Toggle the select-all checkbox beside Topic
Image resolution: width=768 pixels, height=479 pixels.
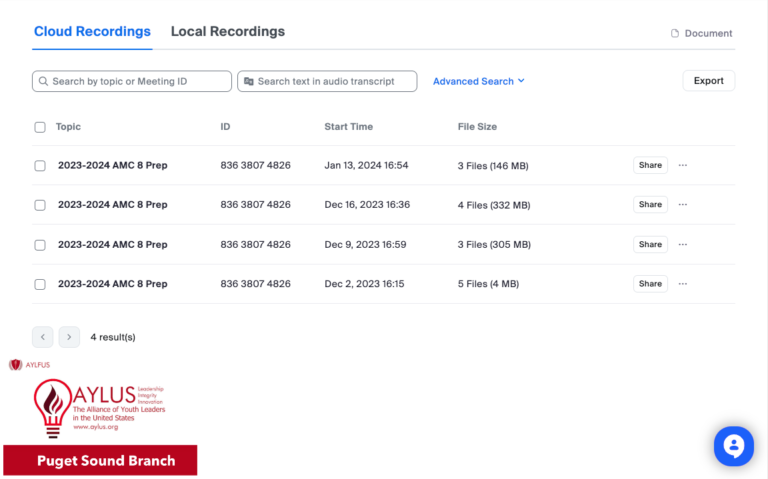click(40, 127)
